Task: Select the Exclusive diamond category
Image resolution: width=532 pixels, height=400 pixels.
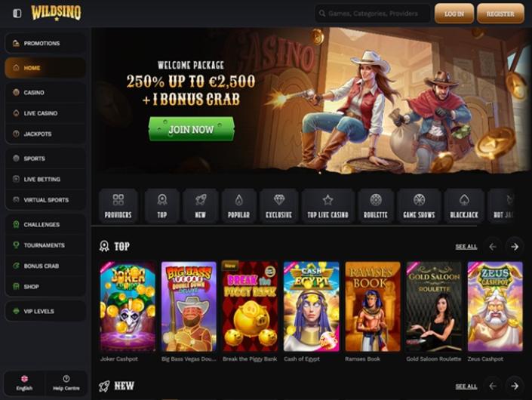Action: click(x=279, y=206)
